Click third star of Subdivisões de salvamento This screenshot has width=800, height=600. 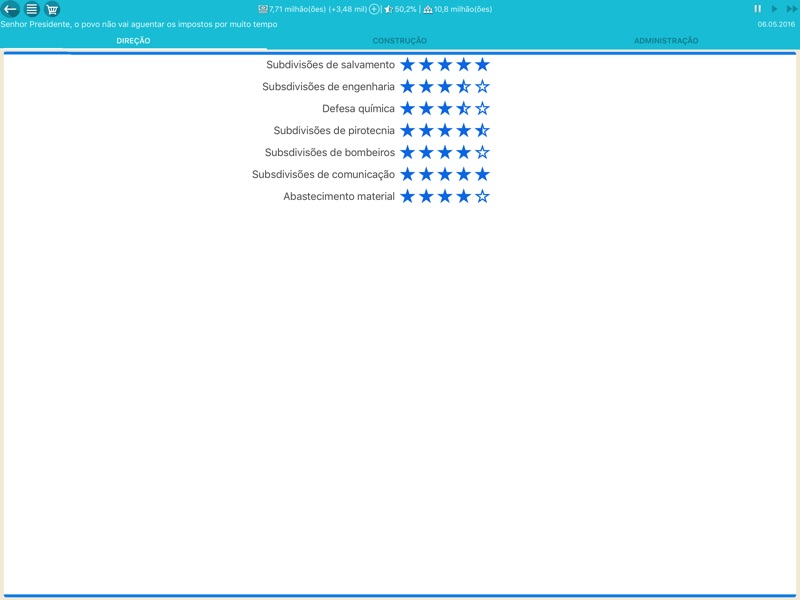coord(445,64)
